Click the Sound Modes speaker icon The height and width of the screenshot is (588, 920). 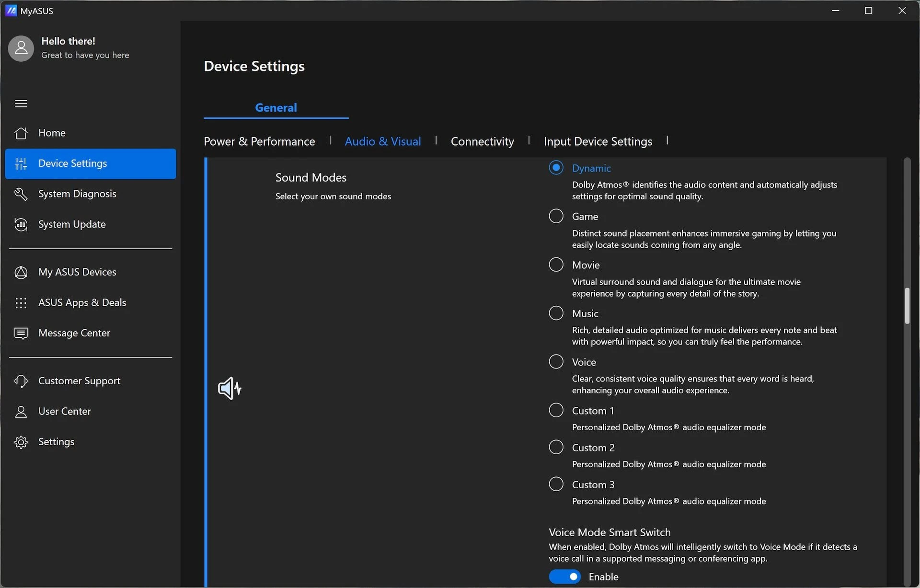pyautogui.click(x=230, y=388)
